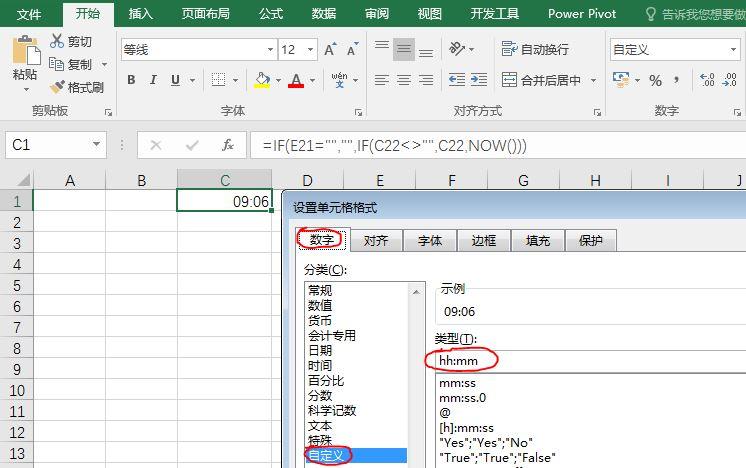Image resolution: width=746 pixels, height=468 pixels.
Task: Open the font name dropdown
Action: pyautogui.click(x=270, y=49)
